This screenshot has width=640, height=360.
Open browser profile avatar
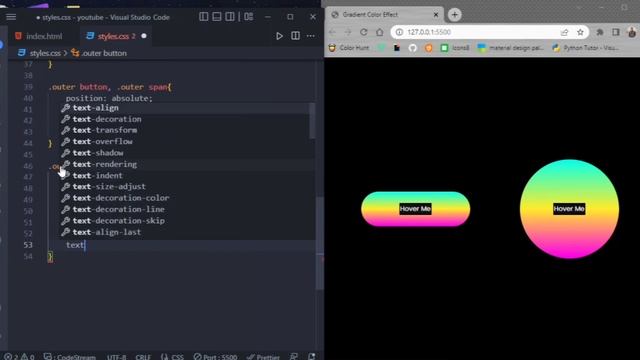[x=632, y=32]
